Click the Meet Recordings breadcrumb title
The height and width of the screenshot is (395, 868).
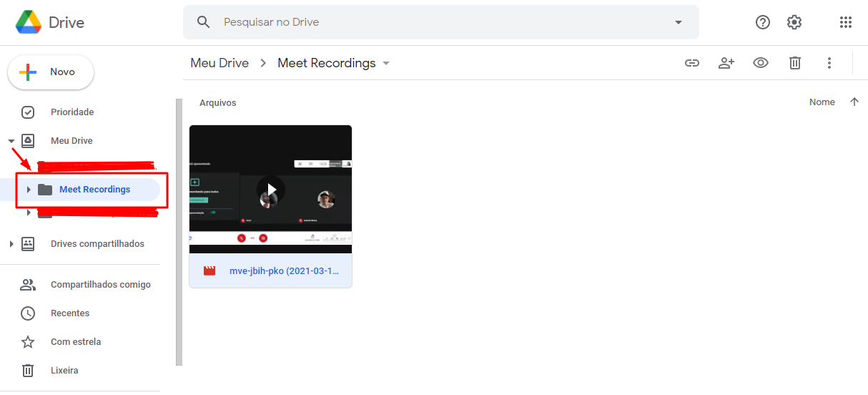(327, 63)
